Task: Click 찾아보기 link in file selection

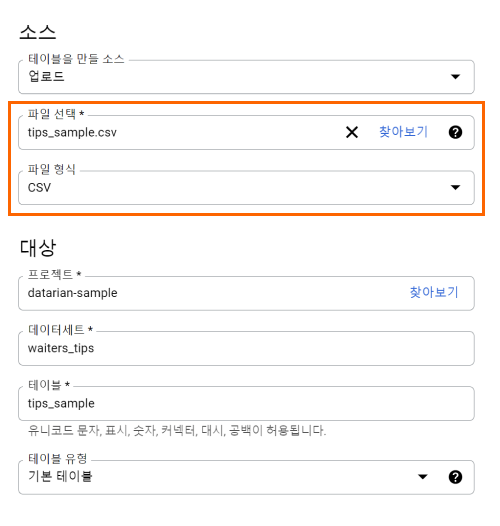Action: coord(403,132)
